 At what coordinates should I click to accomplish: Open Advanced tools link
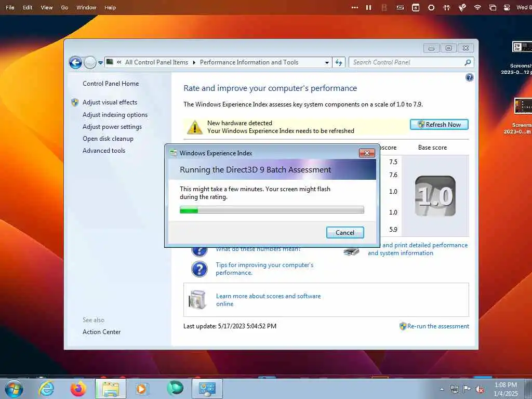[x=104, y=150]
